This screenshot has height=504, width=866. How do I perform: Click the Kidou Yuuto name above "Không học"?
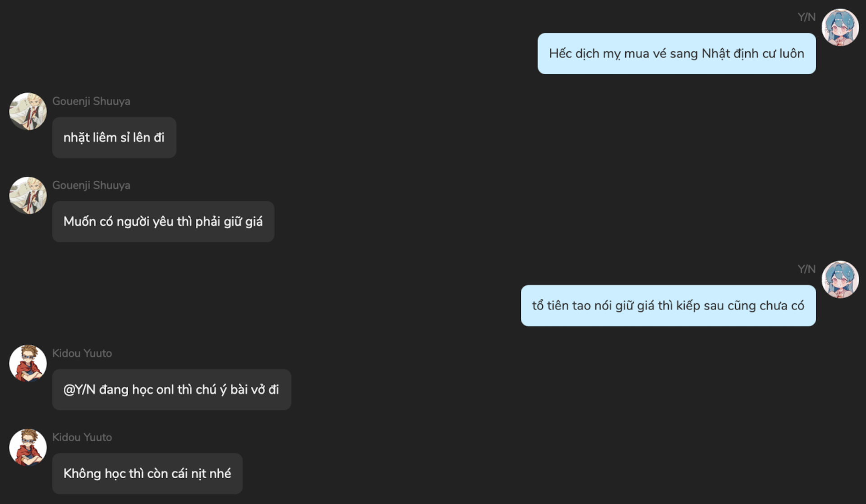[x=82, y=437]
